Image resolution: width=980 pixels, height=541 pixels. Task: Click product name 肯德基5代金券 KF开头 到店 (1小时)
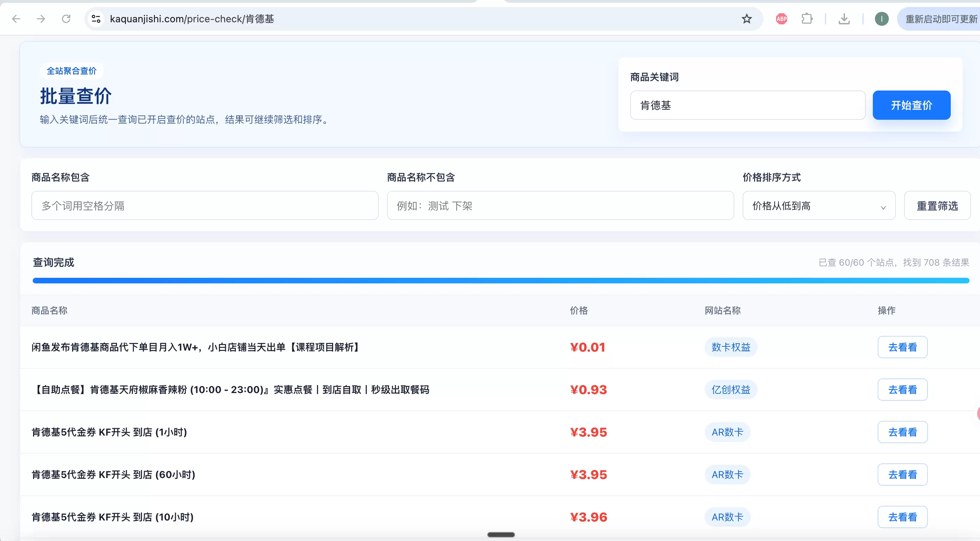[109, 432]
